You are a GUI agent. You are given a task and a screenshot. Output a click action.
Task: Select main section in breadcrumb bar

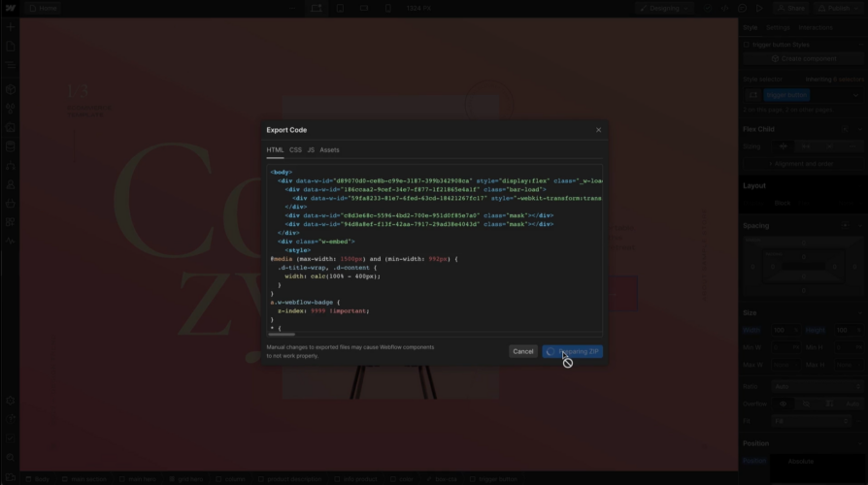click(x=84, y=479)
